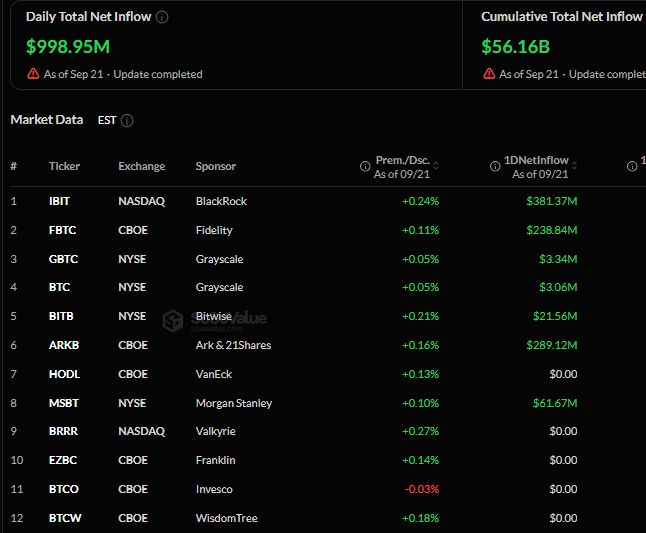Open the MSBT ticker
The width and height of the screenshot is (646, 533).
[x=64, y=403]
